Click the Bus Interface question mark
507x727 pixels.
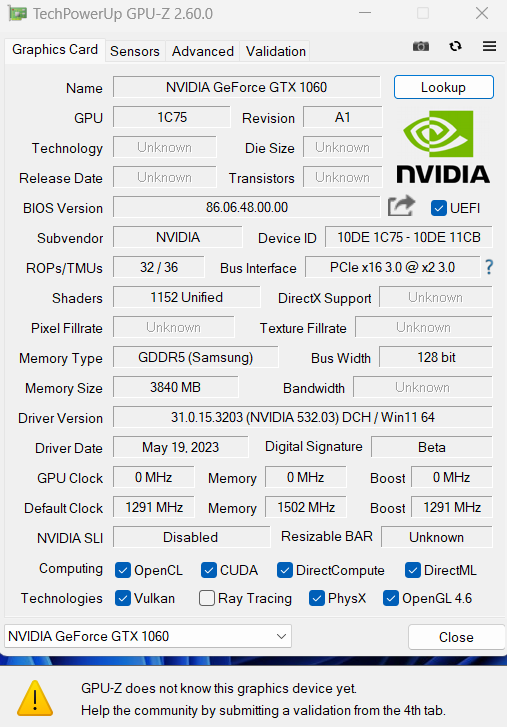point(489,267)
